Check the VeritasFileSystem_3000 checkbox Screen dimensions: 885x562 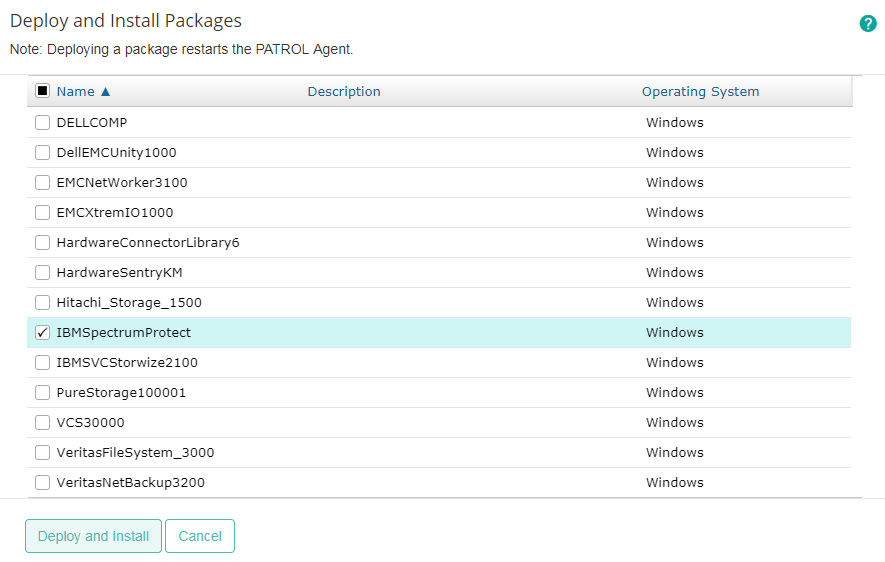42,453
